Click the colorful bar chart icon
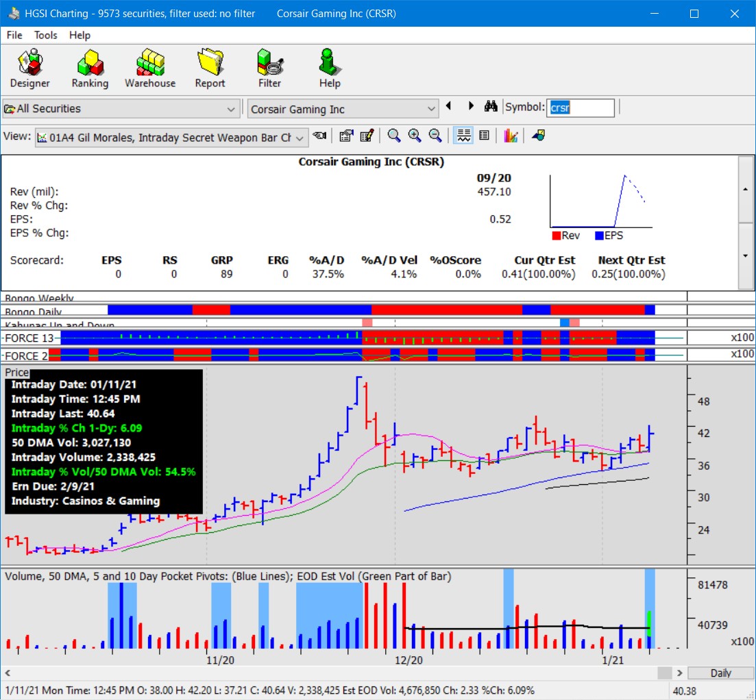Screen dimensions: 756x700 point(511,136)
